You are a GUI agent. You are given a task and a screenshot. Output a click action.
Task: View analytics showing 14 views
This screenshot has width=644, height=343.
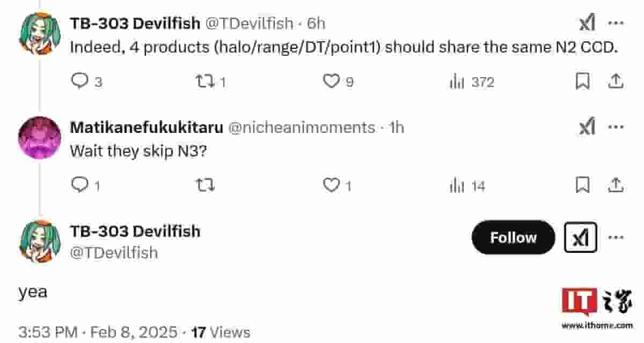pos(457,186)
